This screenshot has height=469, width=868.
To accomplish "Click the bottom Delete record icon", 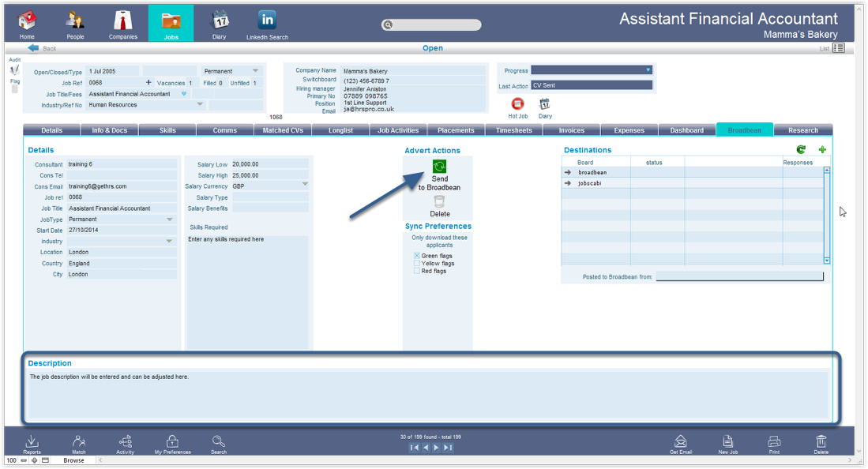I will [821, 444].
